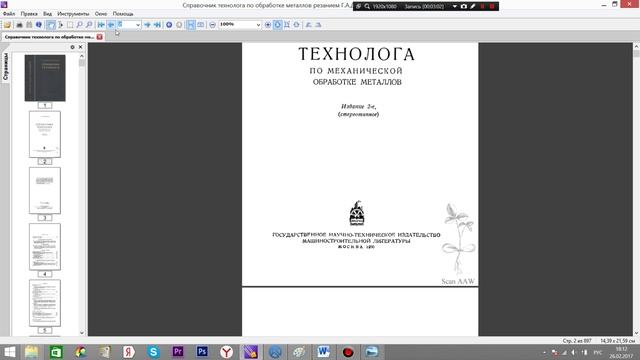Close the document tab with red X
Image resolution: width=640 pixels, height=360 pixels.
click(x=100, y=37)
